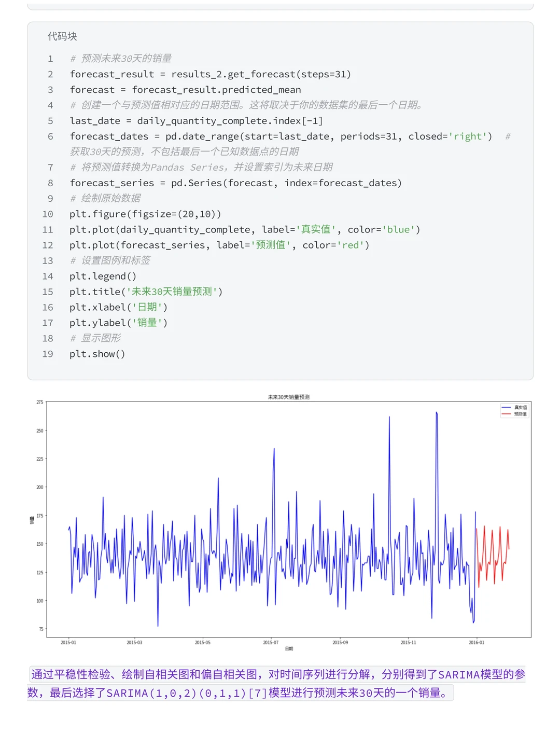Click line 'forecast_series = pd.Series(forecast, index=forecast_dates)'
The width and height of the screenshot is (560, 747).
[x=236, y=183]
